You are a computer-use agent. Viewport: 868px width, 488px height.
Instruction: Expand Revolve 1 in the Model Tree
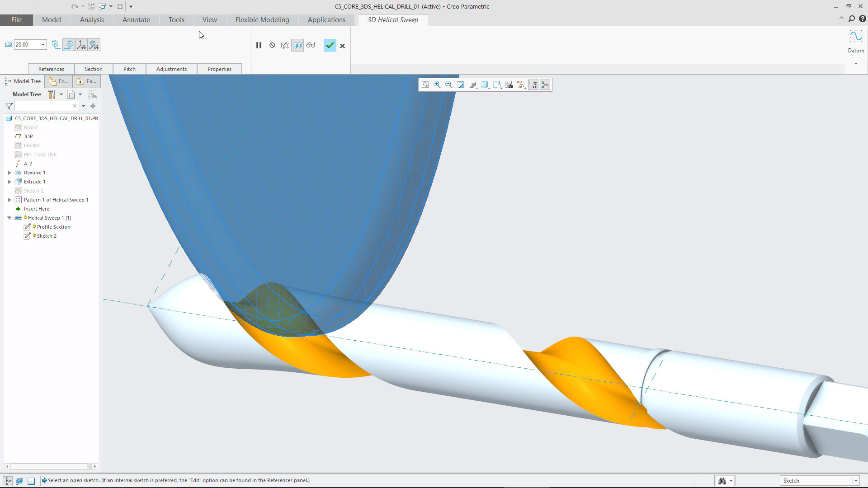9,172
